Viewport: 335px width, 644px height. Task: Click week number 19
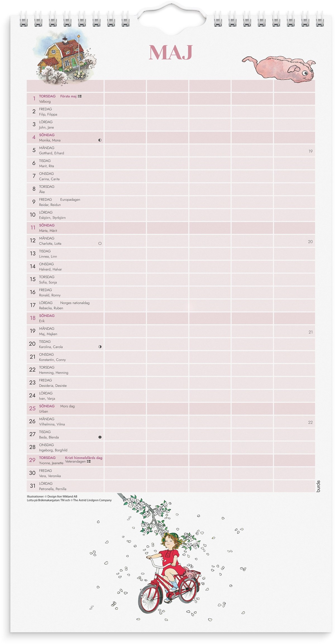(x=310, y=151)
